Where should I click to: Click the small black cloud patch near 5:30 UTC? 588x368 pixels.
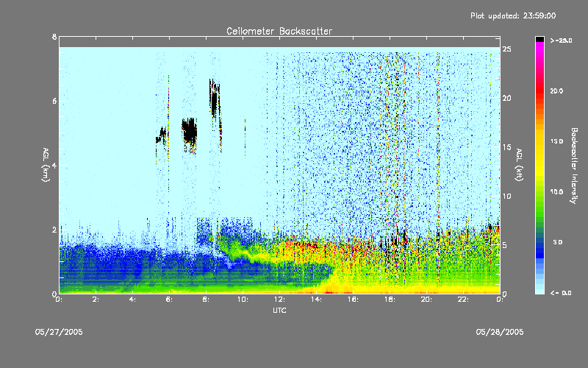pyautogui.click(x=162, y=135)
